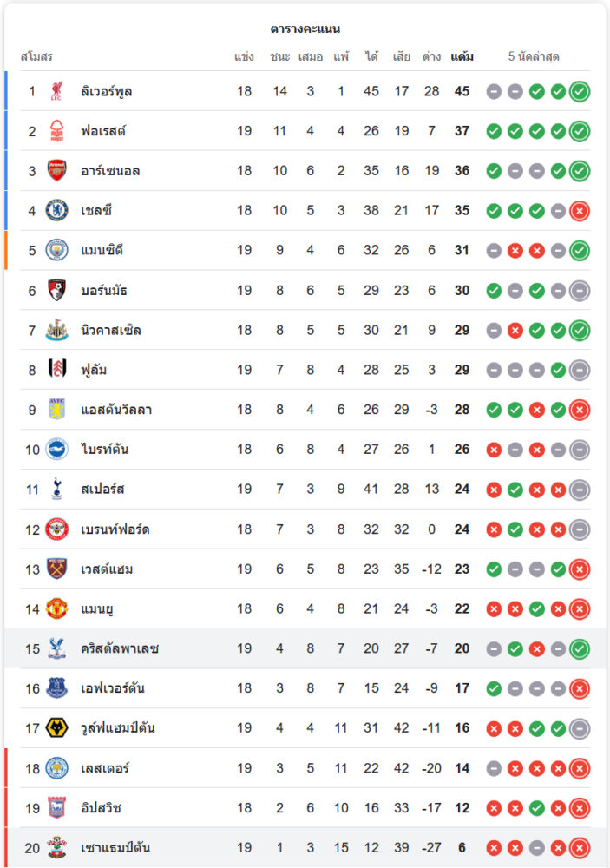Sort by the ชนะ wins column header
Screen dimensions: 610x868
tap(279, 56)
